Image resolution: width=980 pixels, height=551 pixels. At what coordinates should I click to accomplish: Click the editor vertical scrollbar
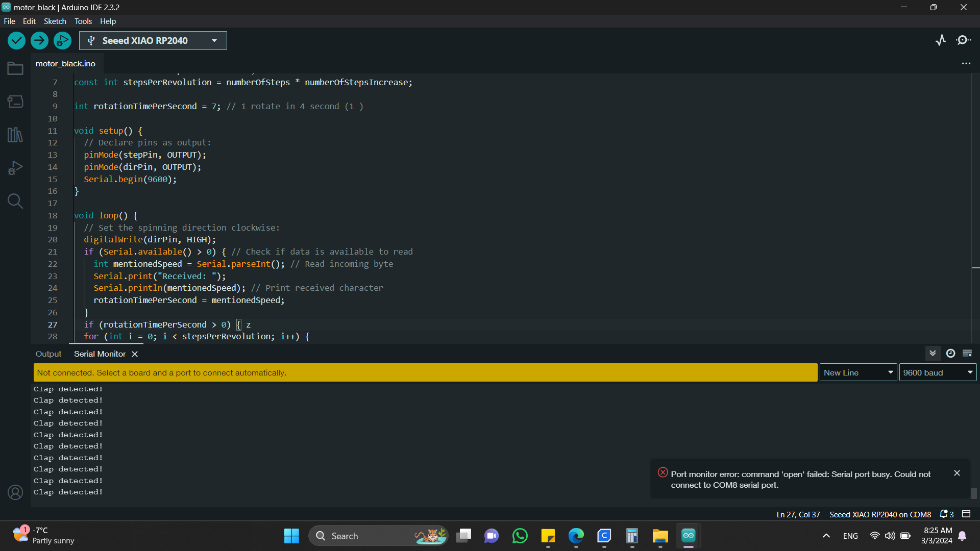tap(975, 208)
